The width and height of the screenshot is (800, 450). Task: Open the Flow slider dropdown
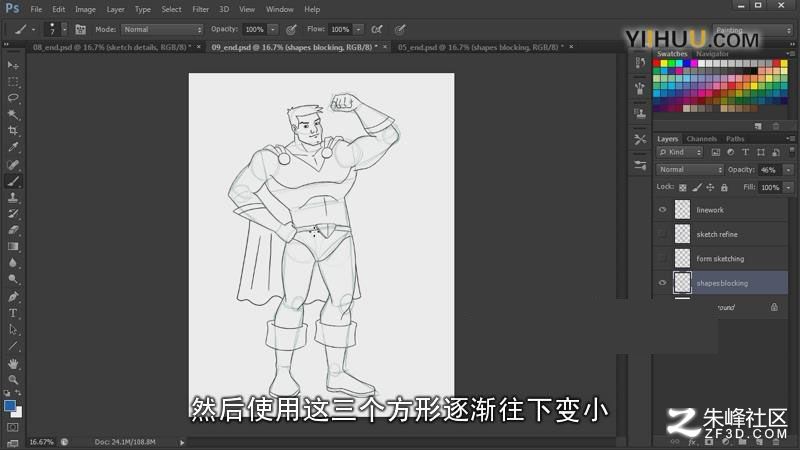point(359,30)
